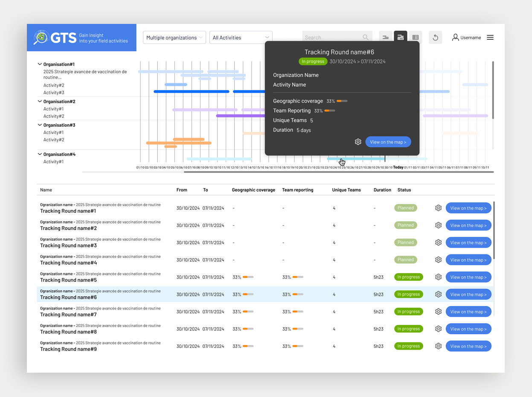Open settings gear for Tracking Round name#1
532x397 pixels.
438,208
